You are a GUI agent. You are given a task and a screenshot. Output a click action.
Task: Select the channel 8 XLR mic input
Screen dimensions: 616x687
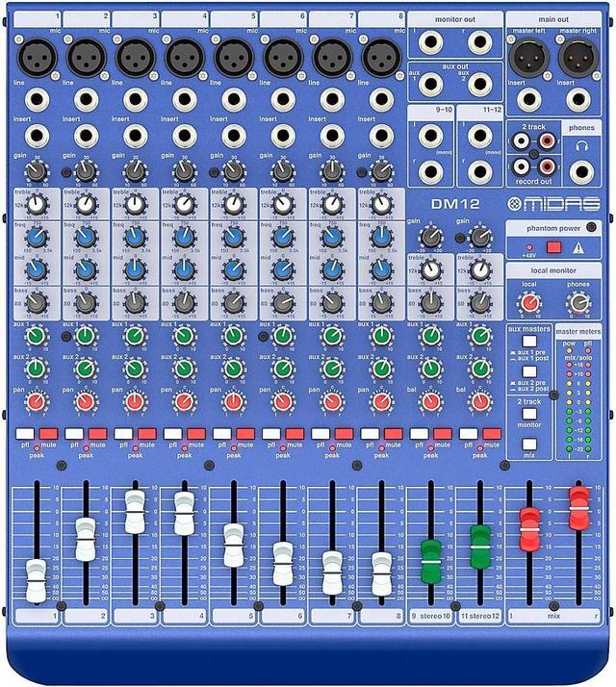point(381,58)
